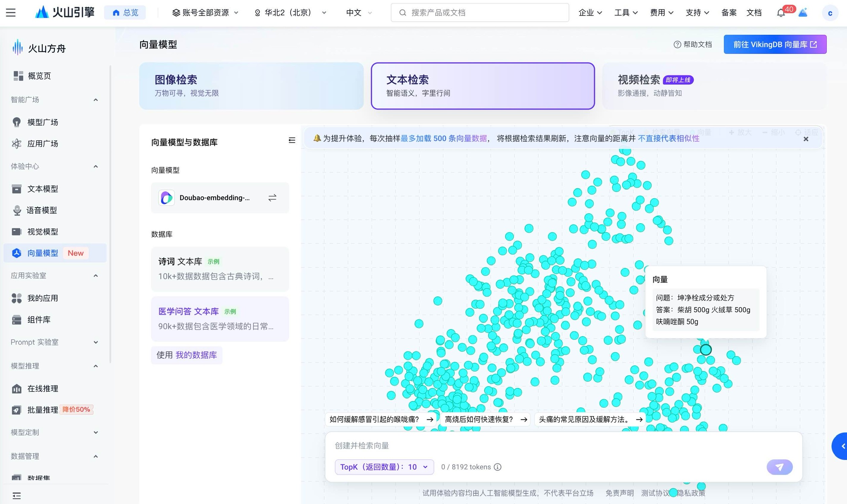Click the tokens info icon
The image size is (847, 504).
coord(498,467)
